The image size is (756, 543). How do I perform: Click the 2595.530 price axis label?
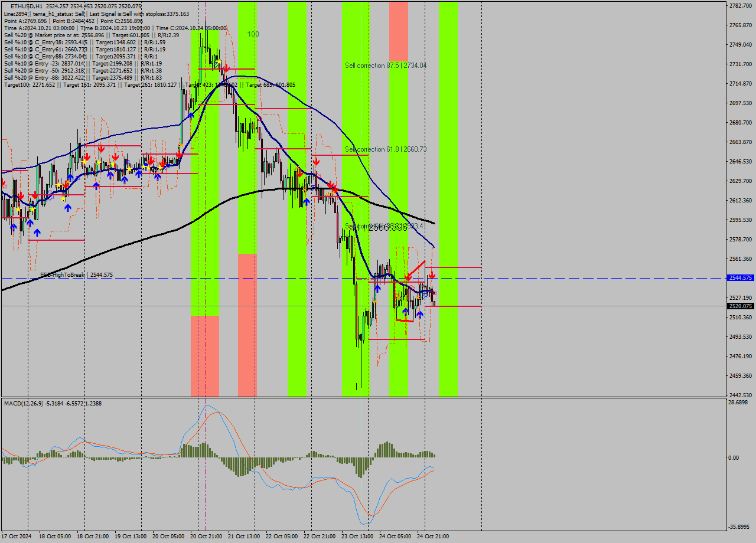click(741, 220)
